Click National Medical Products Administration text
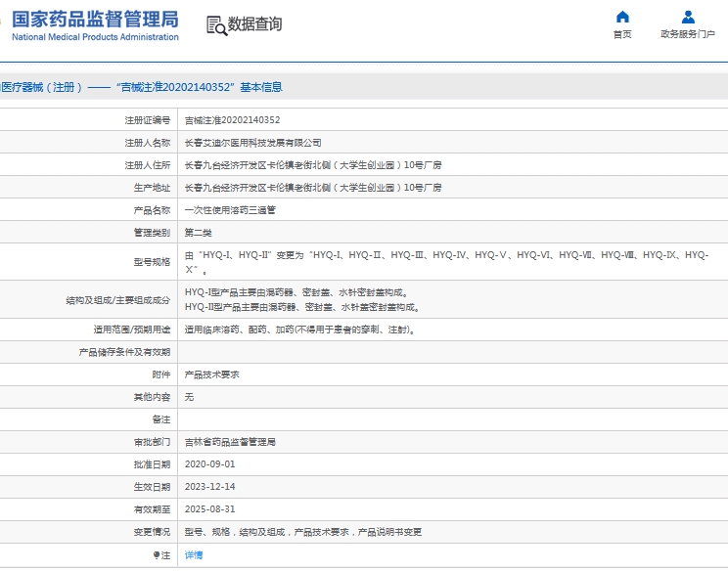The height and width of the screenshot is (572, 728). click(95, 37)
